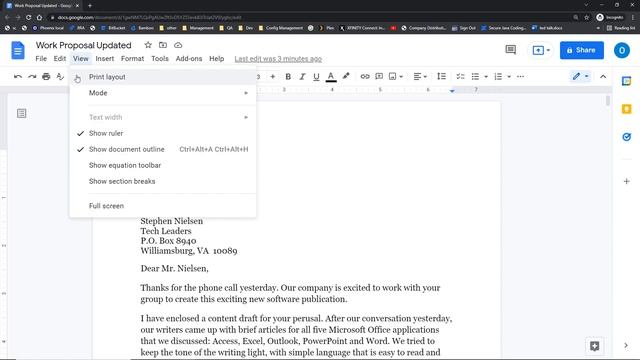This screenshot has width=640, height=360.
Task: Undo the last action
Action: pos(18,76)
